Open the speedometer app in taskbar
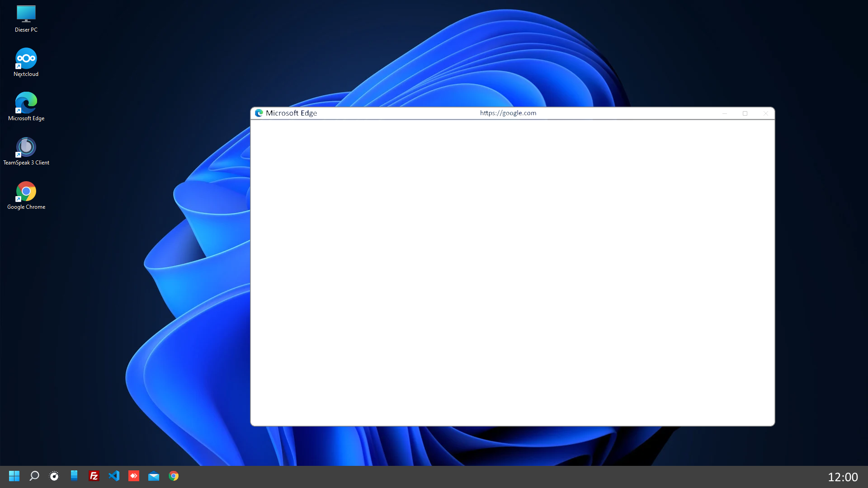The image size is (868, 488). click(54, 476)
